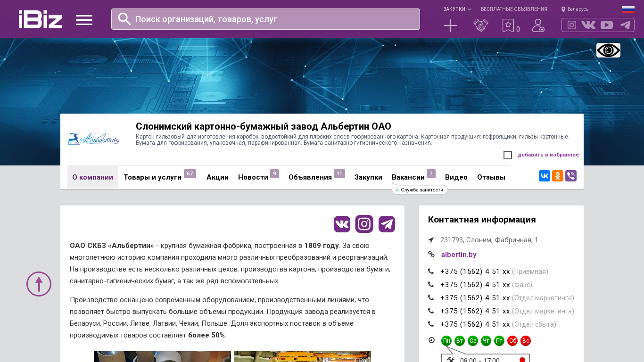Open the 'Видео' tab

[456, 177]
